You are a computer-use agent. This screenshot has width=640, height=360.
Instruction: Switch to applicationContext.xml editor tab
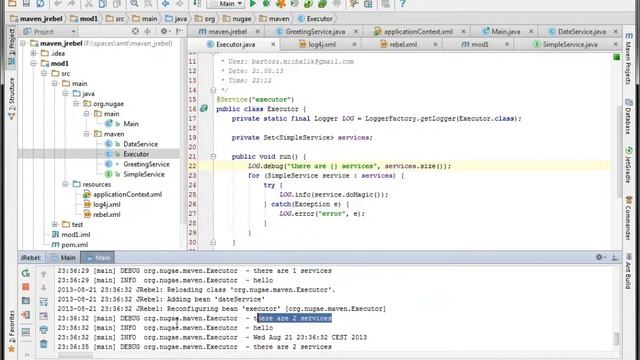point(418,31)
